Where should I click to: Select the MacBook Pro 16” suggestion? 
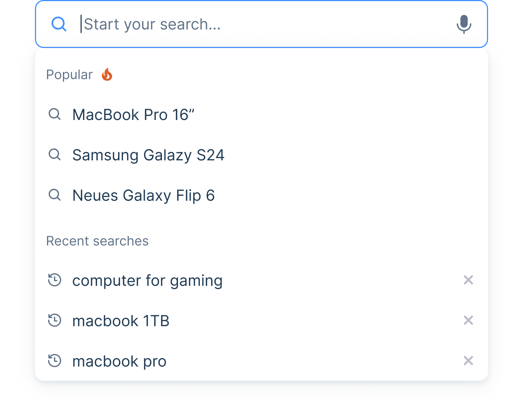[x=133, y=115]
